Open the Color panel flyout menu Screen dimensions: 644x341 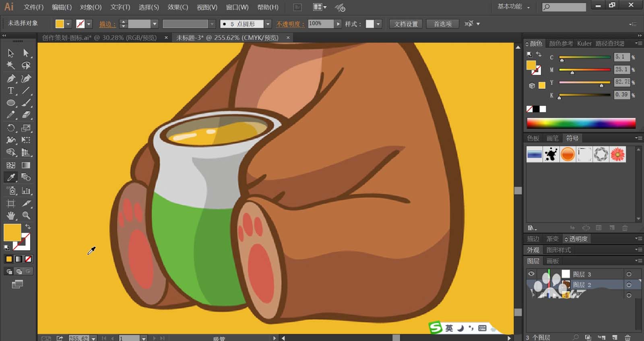[638, 43]
